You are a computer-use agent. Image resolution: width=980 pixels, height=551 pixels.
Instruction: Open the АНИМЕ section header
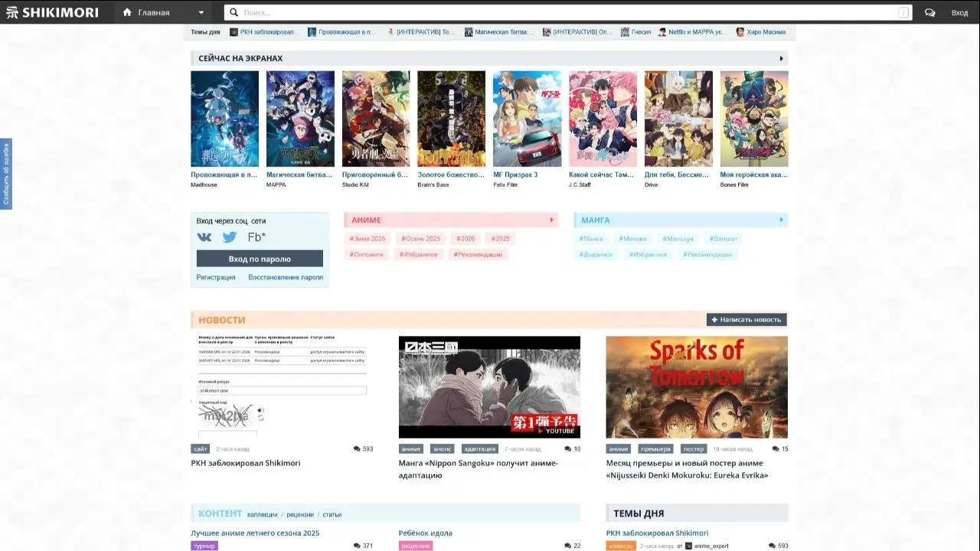point(366,220)
